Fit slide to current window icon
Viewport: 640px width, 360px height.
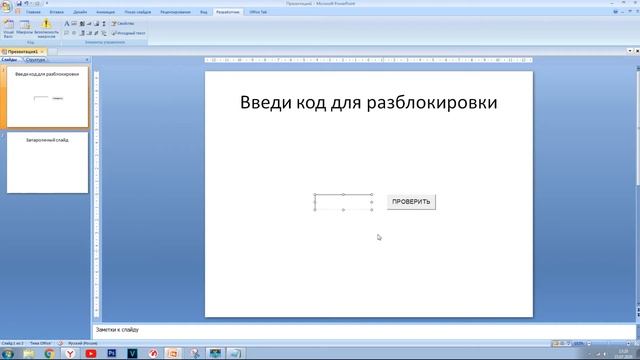(636, 344)
